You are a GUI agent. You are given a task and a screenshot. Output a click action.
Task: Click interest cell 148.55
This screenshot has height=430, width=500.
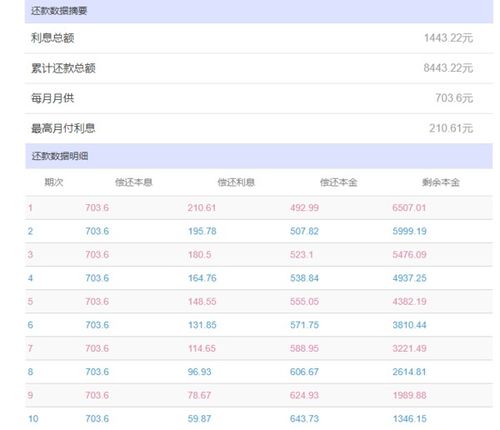202,302
